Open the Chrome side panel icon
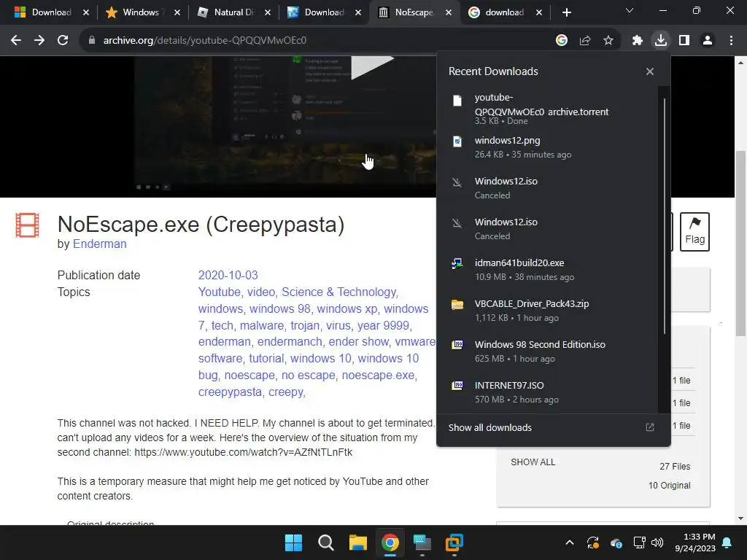Viewport: 747px width, 560px height. pyautogui.click(x=684, y=41)
